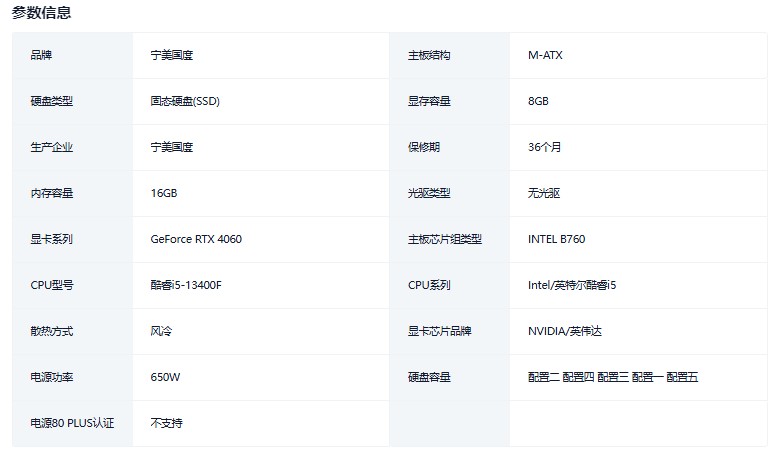
Task: Click the 650W power supply value
Action: 165,377
